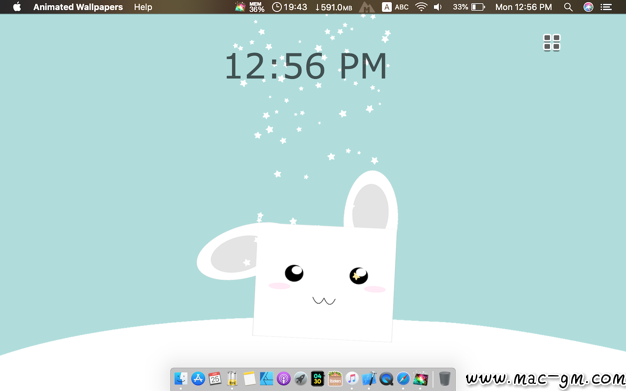Click the MEM 36% memory indicator

(257, 7)
